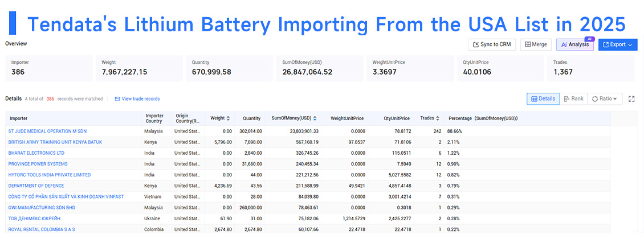Click the QtyUnitPrice column header

[x=390, y=118]
